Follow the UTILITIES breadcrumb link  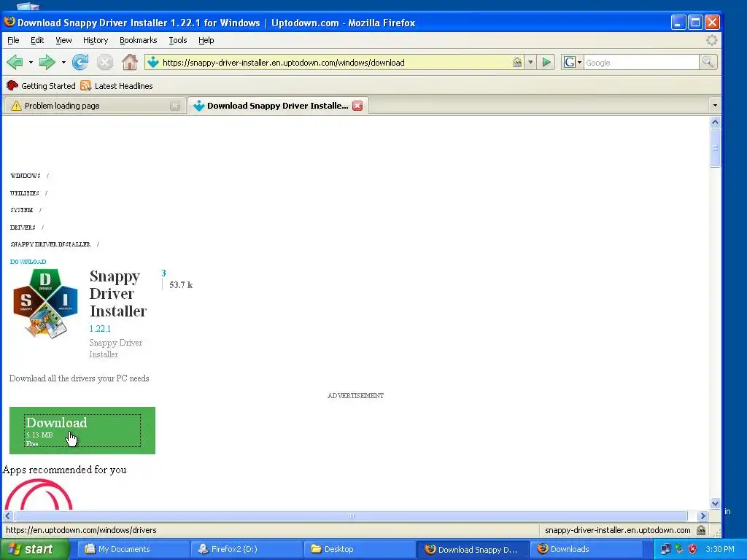24,192
